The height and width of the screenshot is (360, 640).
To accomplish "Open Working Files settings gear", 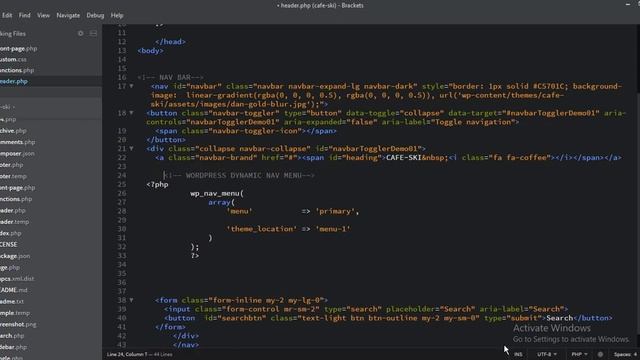I will coord(80,33).
